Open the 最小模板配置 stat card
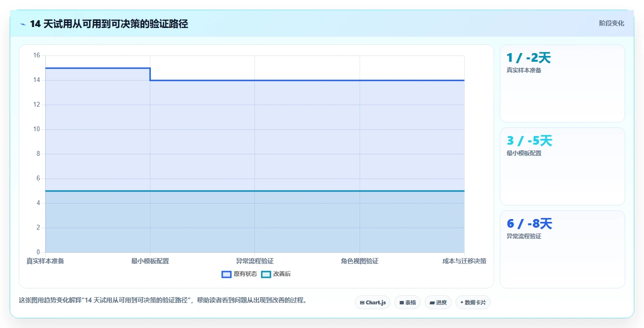Viewport: 644px width, 328px height. [x=563, y=166]
